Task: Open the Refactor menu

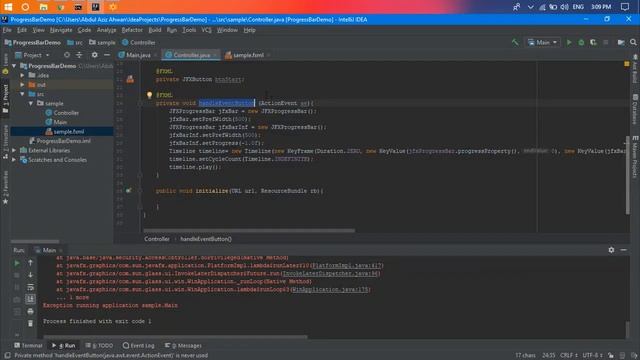Action: coord(132,30)
